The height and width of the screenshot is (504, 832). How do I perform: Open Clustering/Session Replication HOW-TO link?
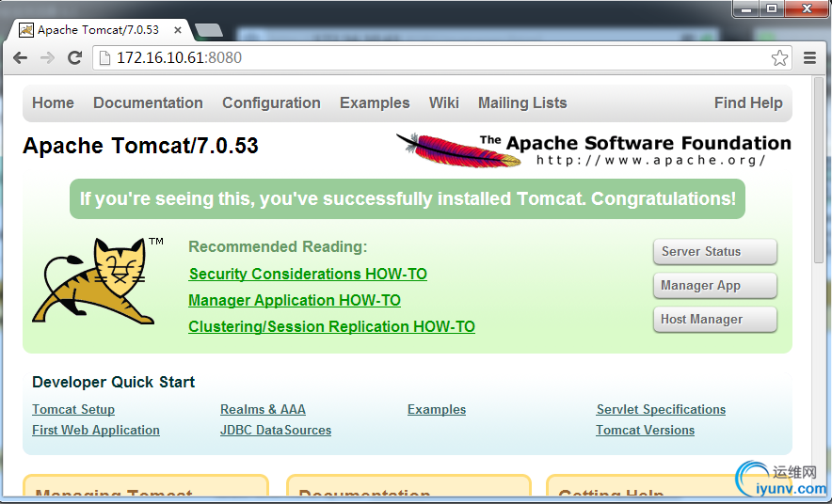point(331,326)
